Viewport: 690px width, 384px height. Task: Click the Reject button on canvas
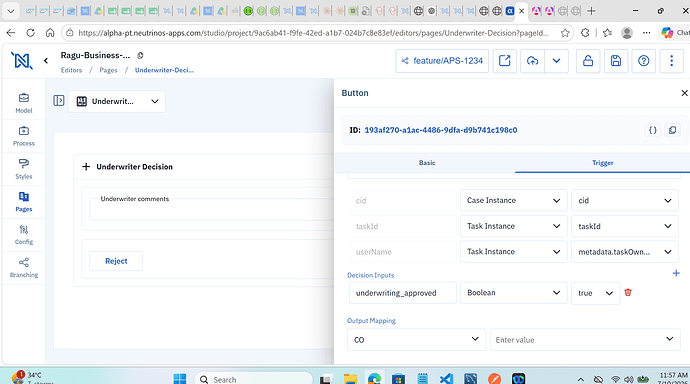[x=116, y=261]
